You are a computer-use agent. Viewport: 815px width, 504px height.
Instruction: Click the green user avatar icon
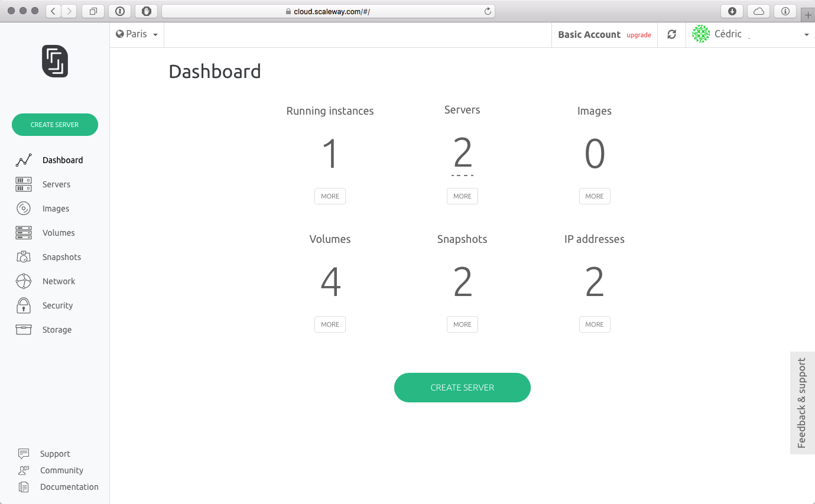(x=701, y=34)
